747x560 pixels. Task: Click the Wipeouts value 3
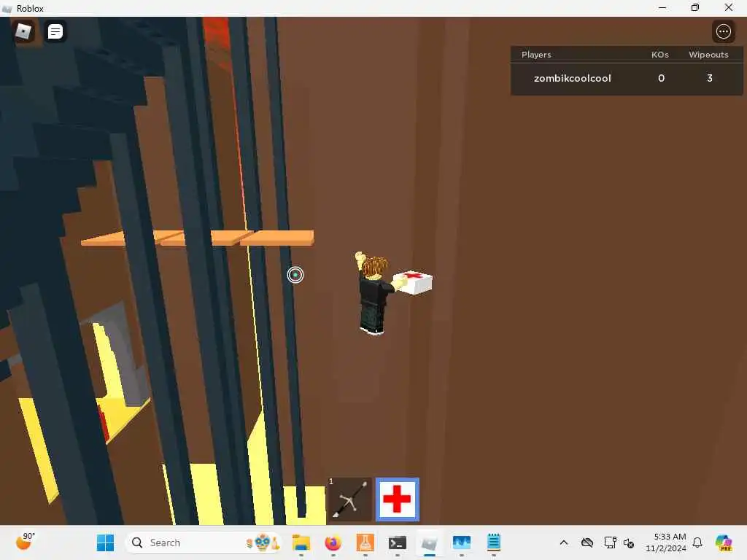pyautogui.click(x=709, y=78)
